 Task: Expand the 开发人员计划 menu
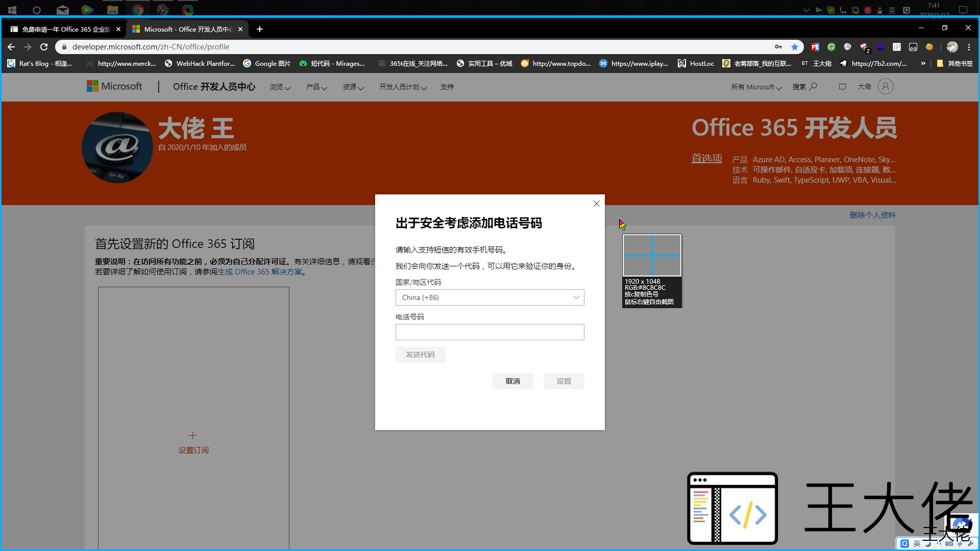(402, 87)
